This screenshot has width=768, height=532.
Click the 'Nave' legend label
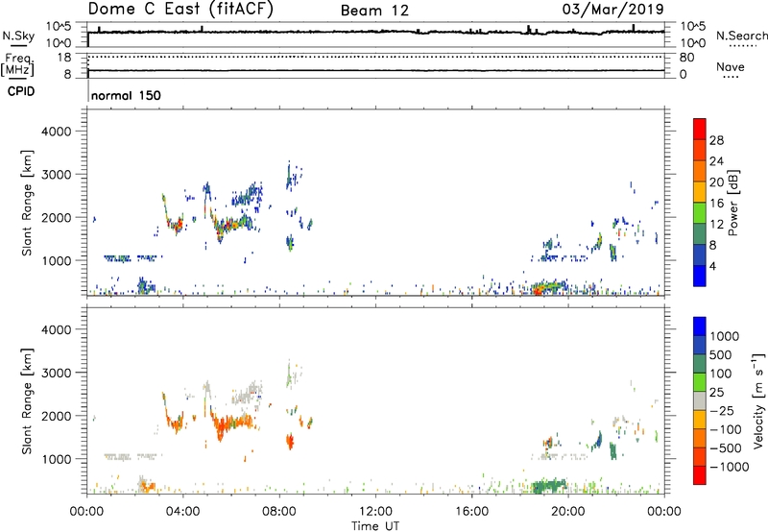(x=731, y=67)
